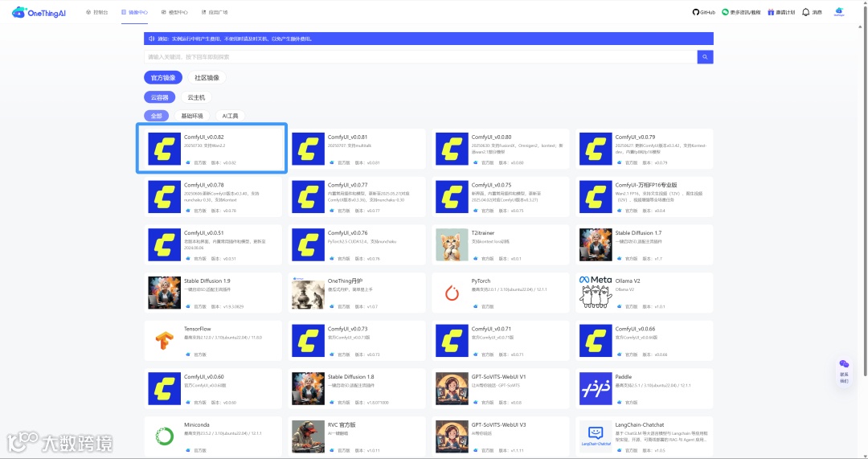Open the Stable Diffusion 1.8 thumbnail
868x459 pixels.
click(x=309, y=389)
